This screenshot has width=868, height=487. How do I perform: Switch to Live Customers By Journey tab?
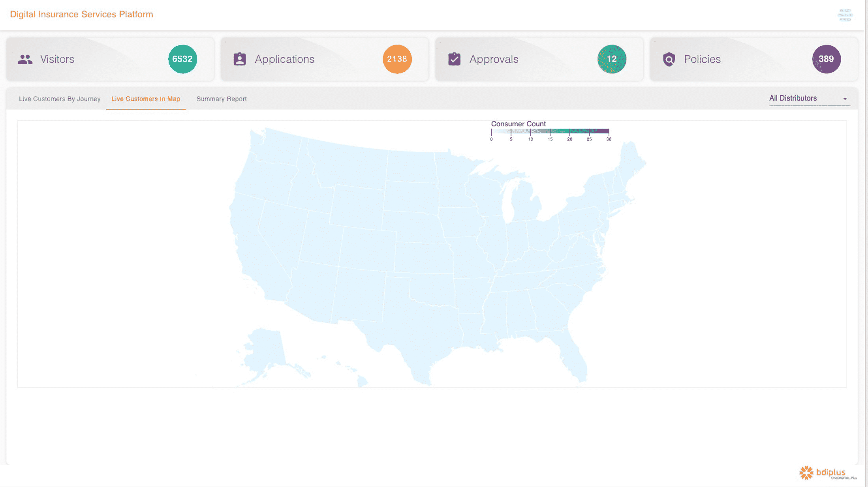coord(60,99)
